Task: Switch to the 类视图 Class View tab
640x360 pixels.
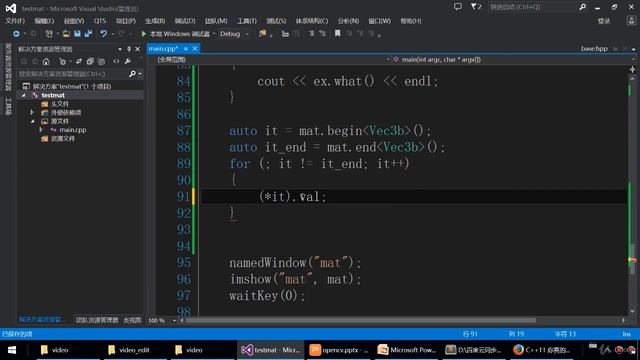Action: [132, 320]
